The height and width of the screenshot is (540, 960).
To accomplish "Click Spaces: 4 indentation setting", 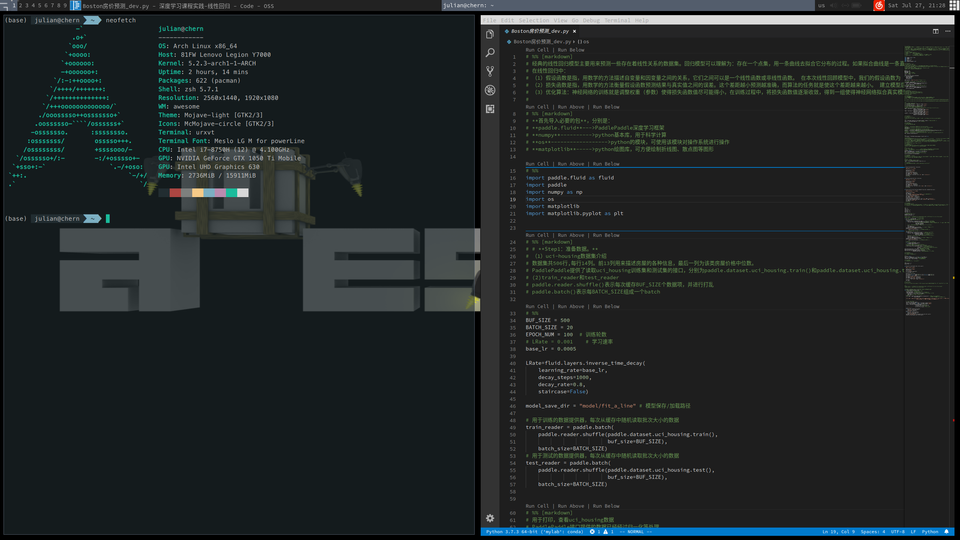I will [x=872, y=531].
